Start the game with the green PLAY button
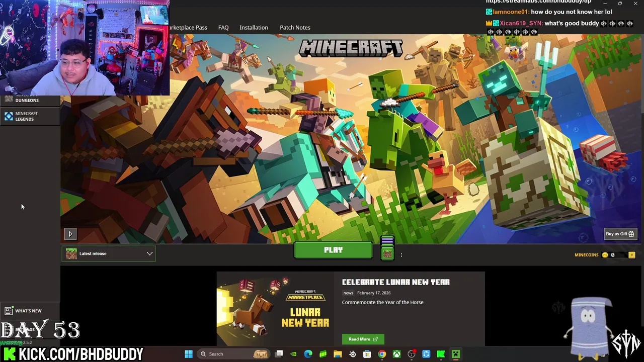 333,250
